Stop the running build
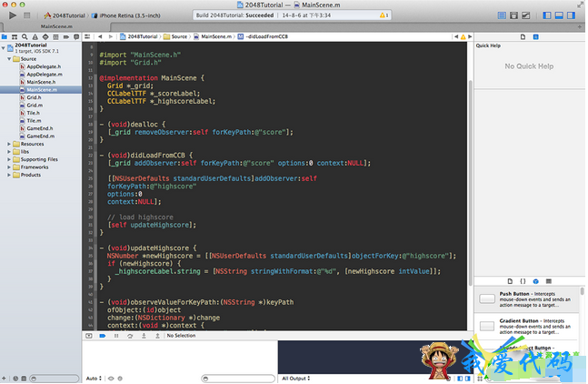Screen dimensions: 588x384 click(x=26, y=15)
